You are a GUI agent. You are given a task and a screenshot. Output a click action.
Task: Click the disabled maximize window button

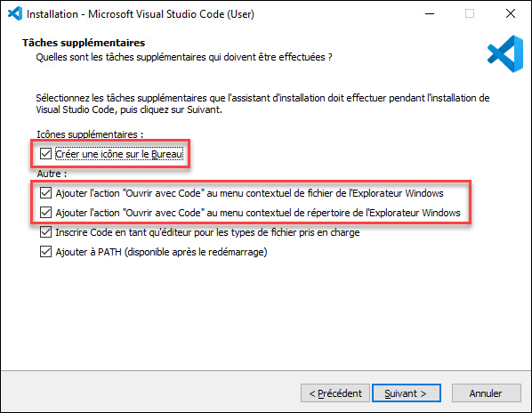[470, 13]
